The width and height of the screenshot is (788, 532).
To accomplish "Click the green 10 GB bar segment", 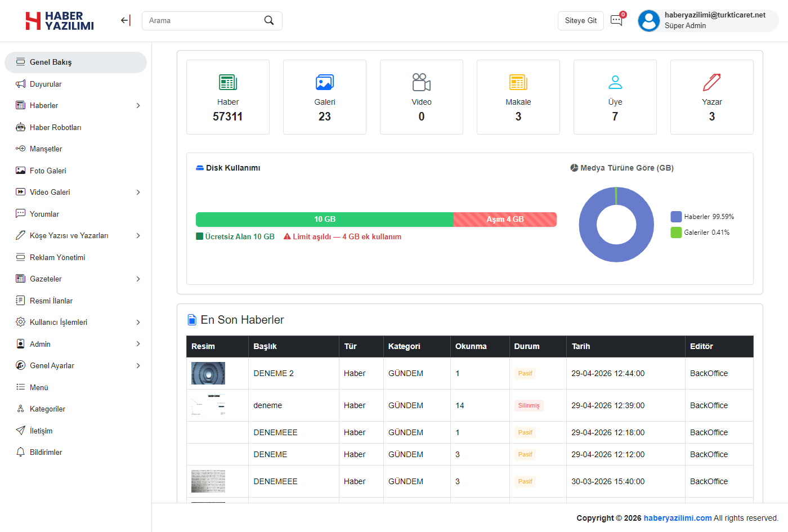I will point(325,220).
